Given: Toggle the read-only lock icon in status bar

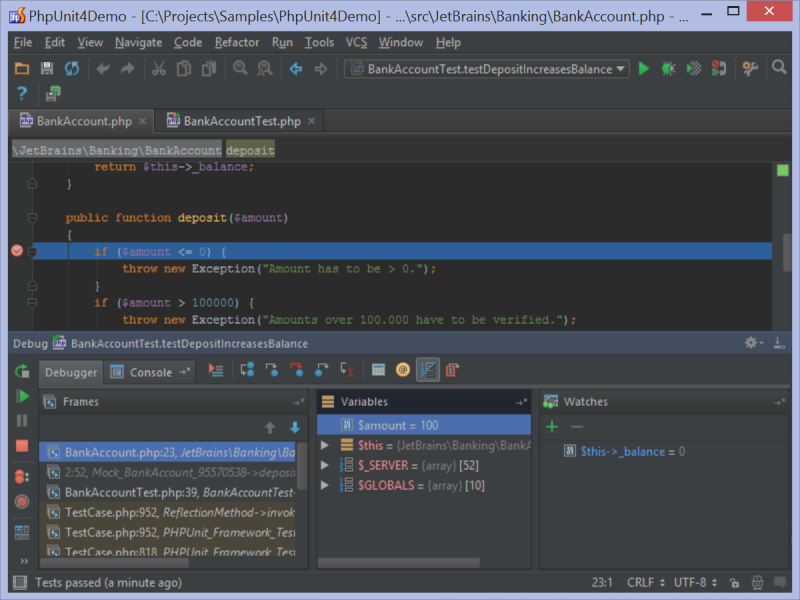Looking at the screenshot, I should pyautogui.click(x=734, y=582).
